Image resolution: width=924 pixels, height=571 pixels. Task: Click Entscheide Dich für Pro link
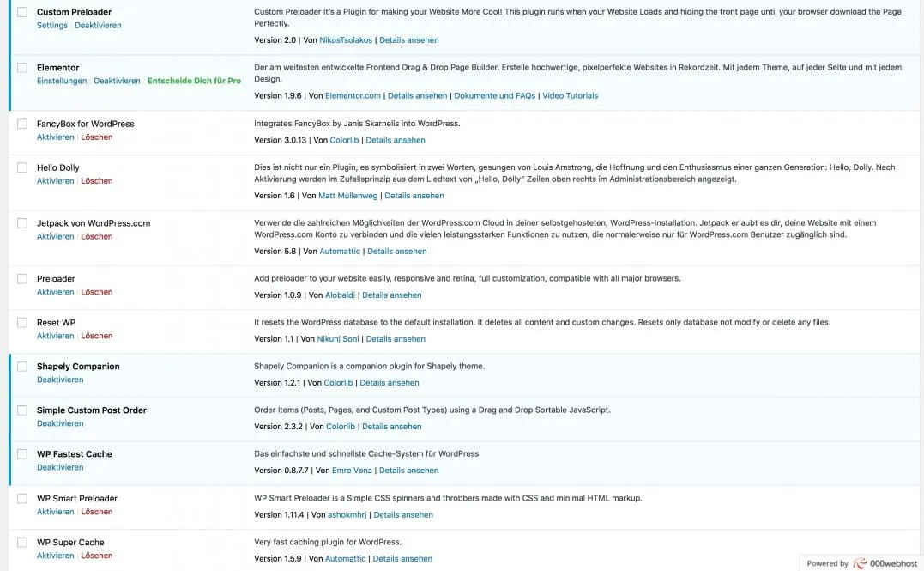point(194,81)
